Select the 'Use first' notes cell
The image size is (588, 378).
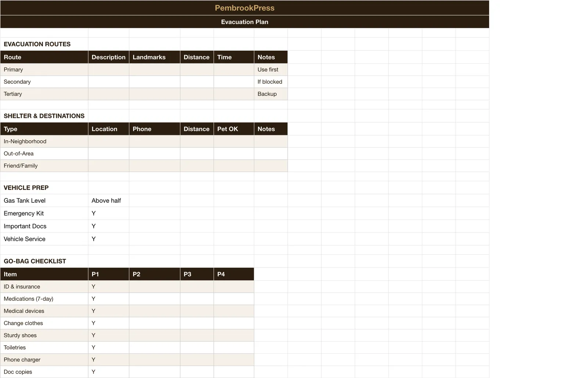tap(270, 69)
